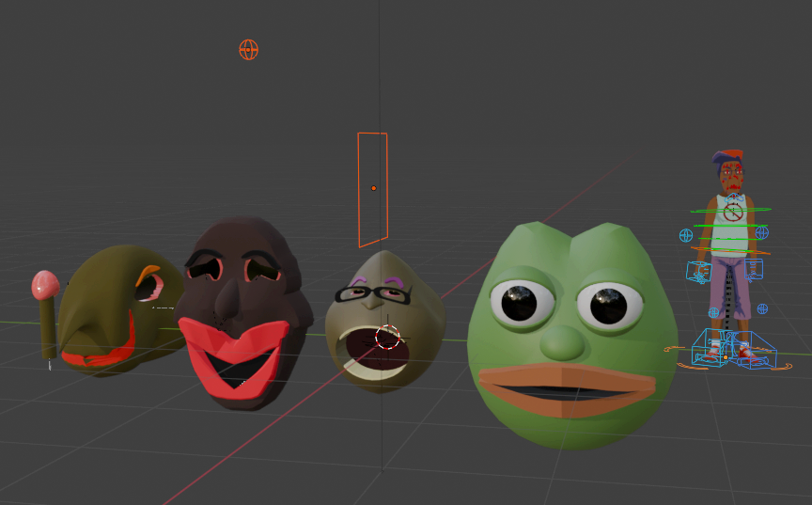812x505 pixels.
Task: Select the blue foot box control nearer the frog
Action: click(713, 348)
